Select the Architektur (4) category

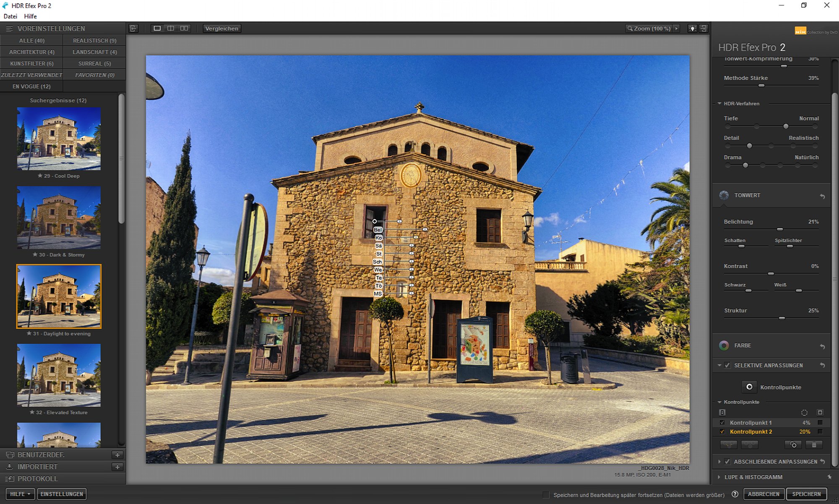(x=31, y=52)
